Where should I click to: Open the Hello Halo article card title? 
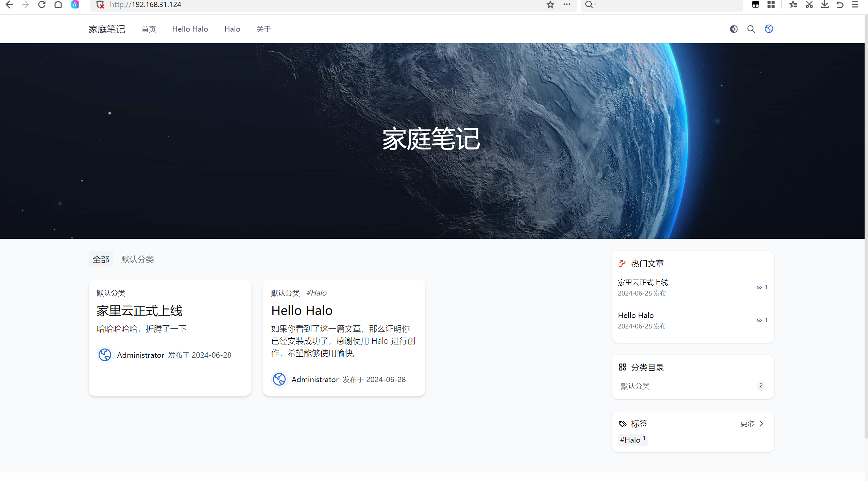click(302, 310)
